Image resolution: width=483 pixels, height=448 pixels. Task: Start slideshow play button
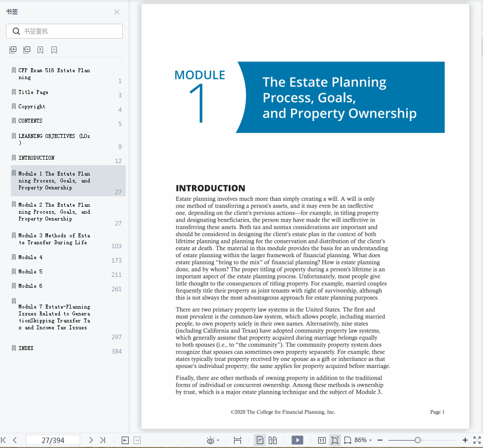pos(297,440)
